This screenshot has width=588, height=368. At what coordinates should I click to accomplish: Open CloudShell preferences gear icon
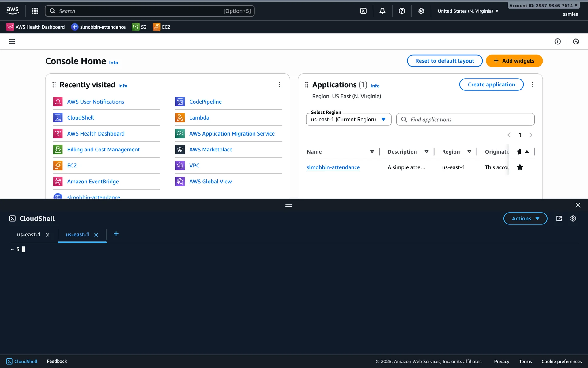click(573, 218)
